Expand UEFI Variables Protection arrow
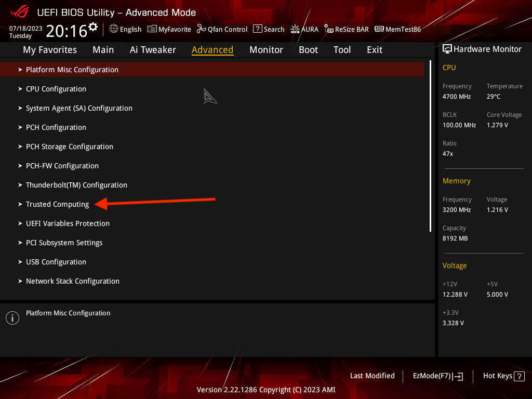The height and width of the screenshot is (399, 532). coord(20,223)
